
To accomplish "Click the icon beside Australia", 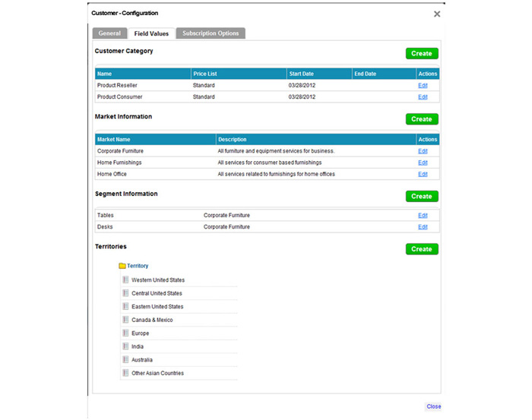I will (125, 360).
